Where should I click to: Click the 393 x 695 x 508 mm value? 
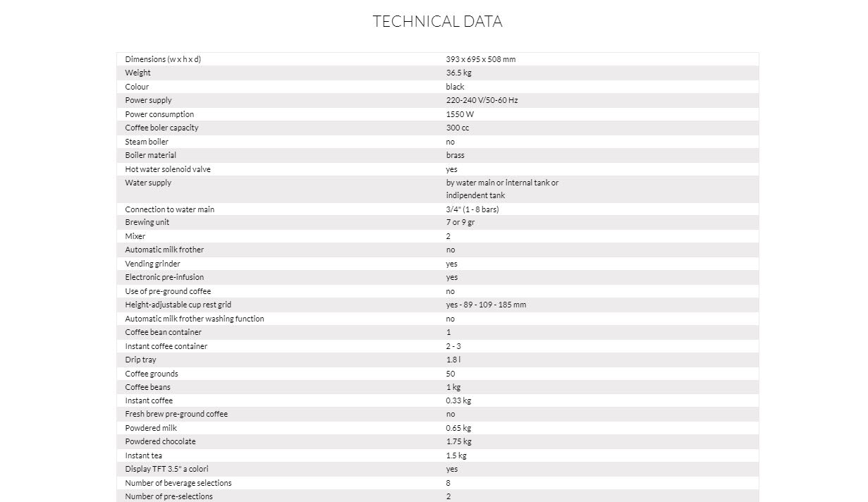pos(480,59)
